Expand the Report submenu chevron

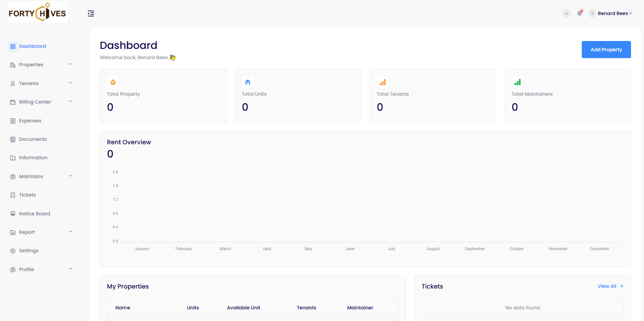[x=70, y=232]
